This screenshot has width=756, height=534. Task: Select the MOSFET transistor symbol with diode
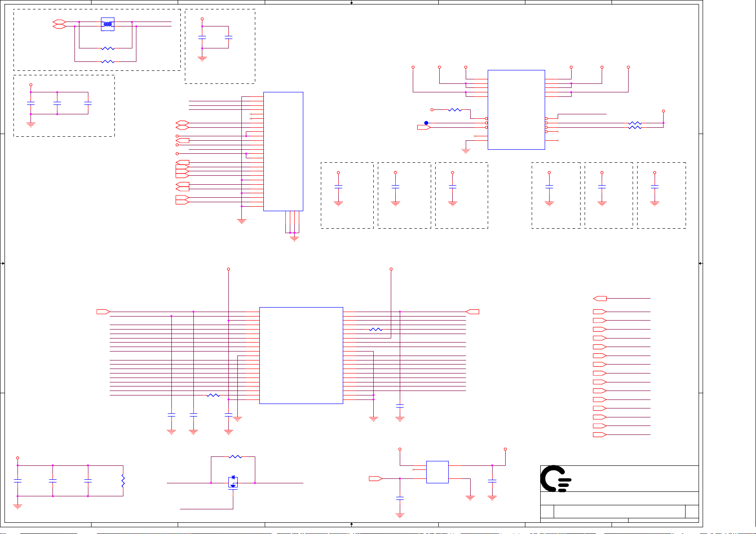tap(233, 482)
